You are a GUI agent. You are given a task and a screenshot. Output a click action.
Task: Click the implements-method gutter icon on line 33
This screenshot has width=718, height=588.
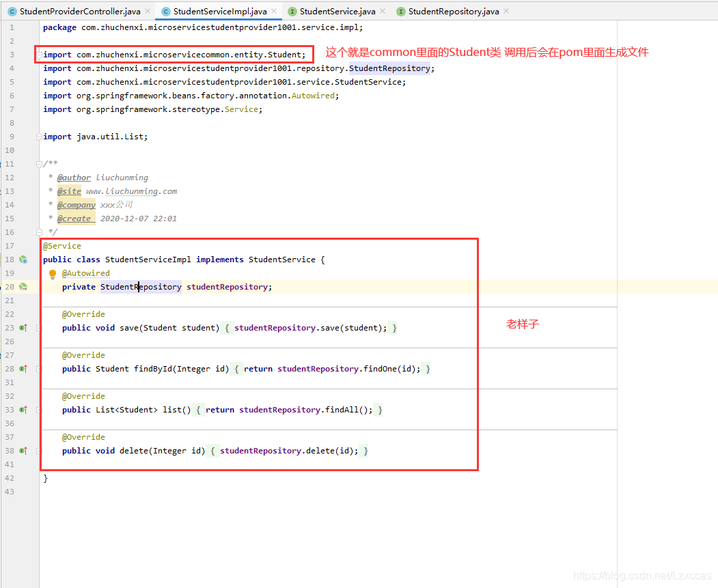tap(23, 410)
